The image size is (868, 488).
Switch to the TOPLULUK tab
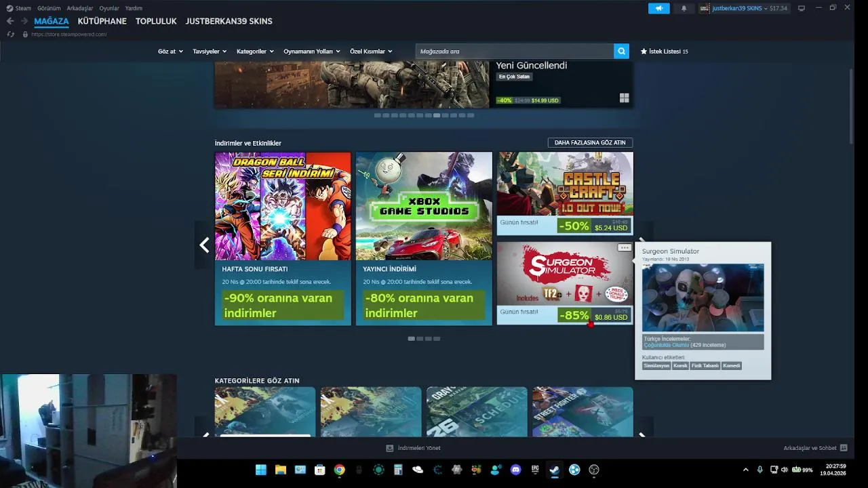(156, 21)
